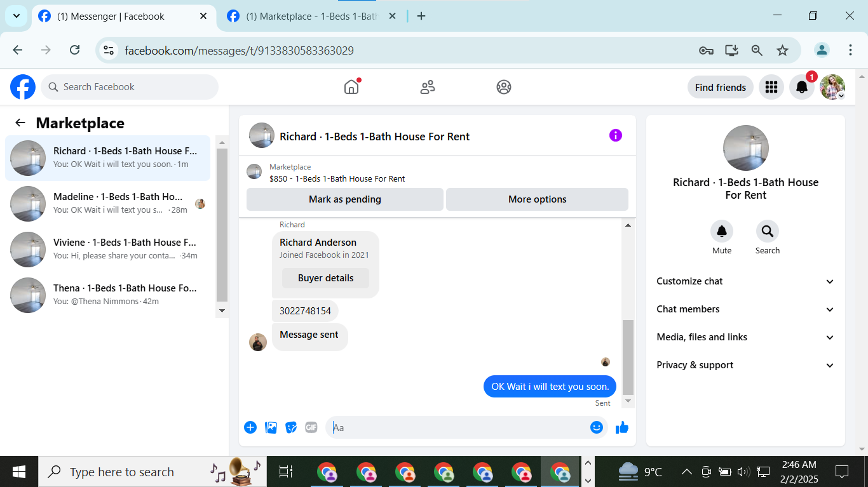Open Thena's 1-Beds 1-Bath conversation
This screenshot has height=487, width=868.
point(107,295)
